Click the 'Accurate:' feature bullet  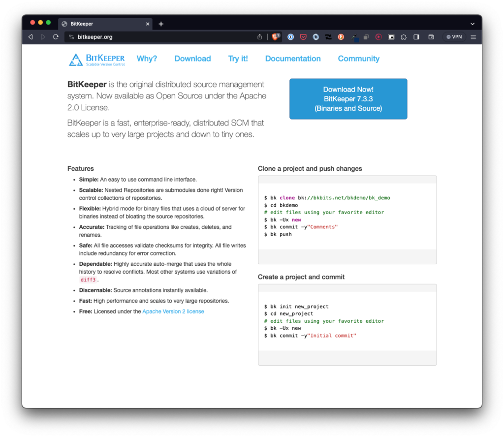coord(155,231)
